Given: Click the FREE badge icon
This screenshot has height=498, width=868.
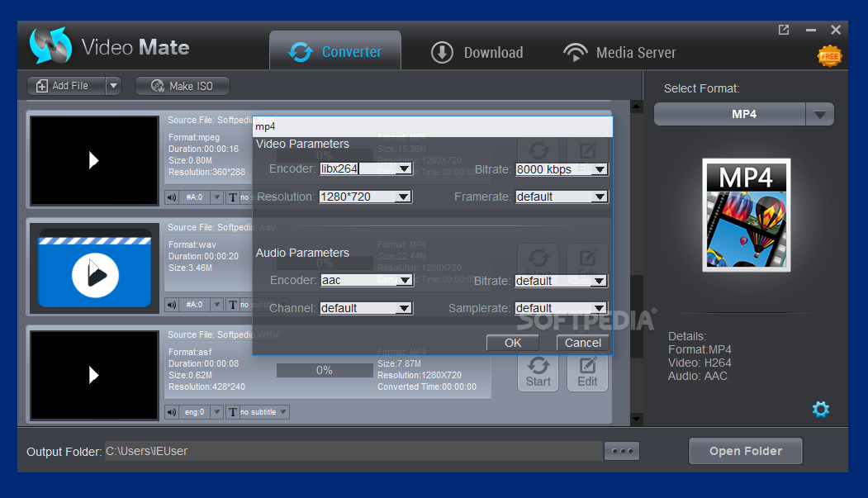Looking at the screenshot, I should pos(829,56).
